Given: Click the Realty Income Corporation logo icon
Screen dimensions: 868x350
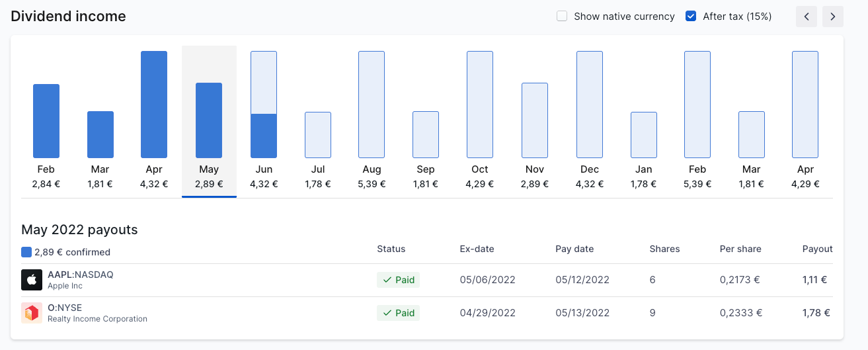Looking at the screenshot, I should pyautogui.click(x=32, y=313).
